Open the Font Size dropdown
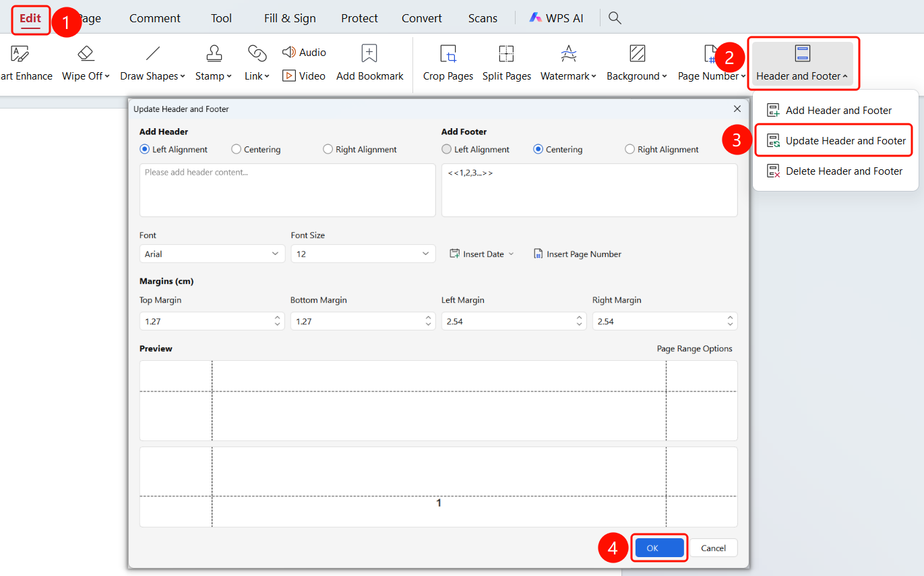Viewport: 924px width, 576px height. (x=363, y=254)
